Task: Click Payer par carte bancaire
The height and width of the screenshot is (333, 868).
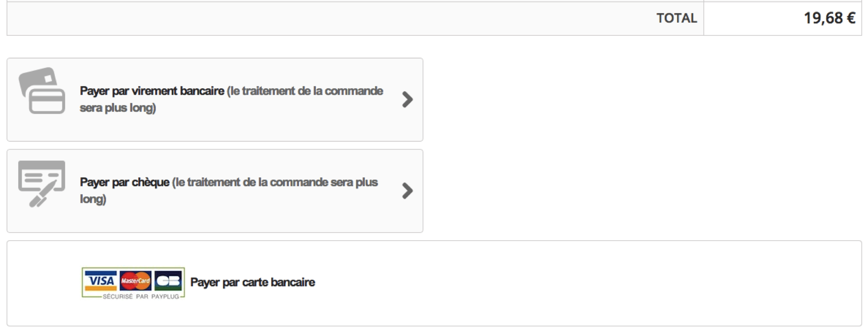Action: coord(252,282)
